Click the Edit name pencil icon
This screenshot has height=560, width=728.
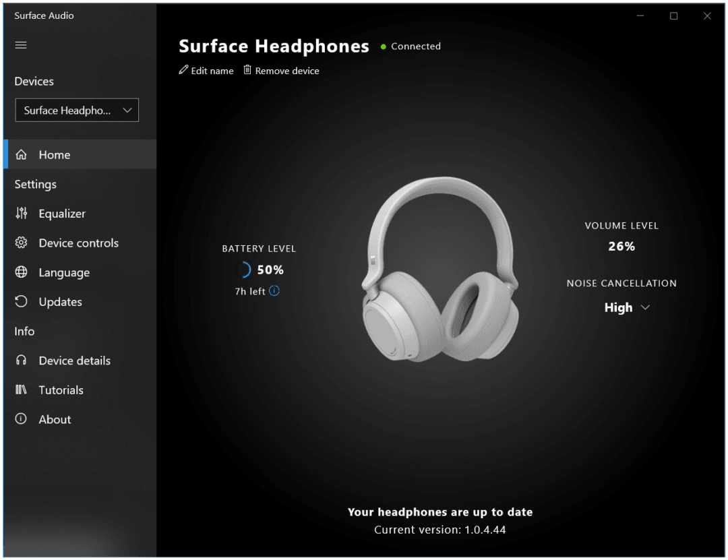click(183, 69)
